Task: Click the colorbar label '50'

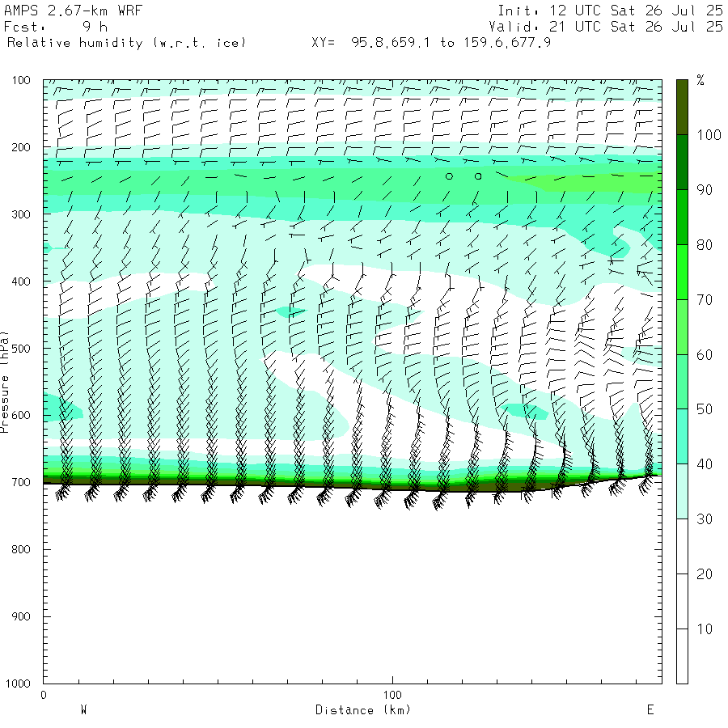Action: coord(705,409)
